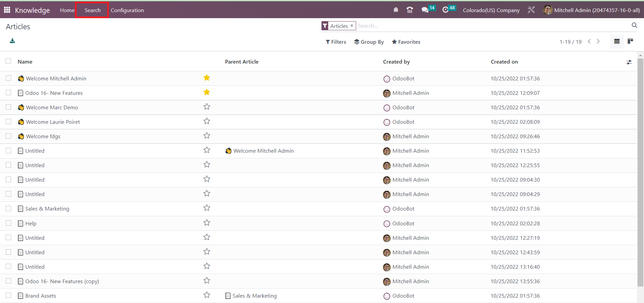Open the Home menu
The image size is (644, 303).
[x=67, y=10]
